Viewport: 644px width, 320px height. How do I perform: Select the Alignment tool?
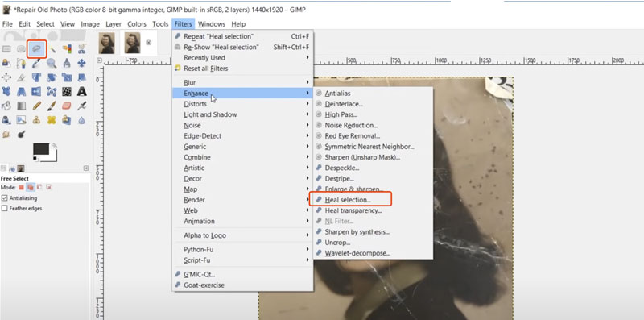click(6, 77)
